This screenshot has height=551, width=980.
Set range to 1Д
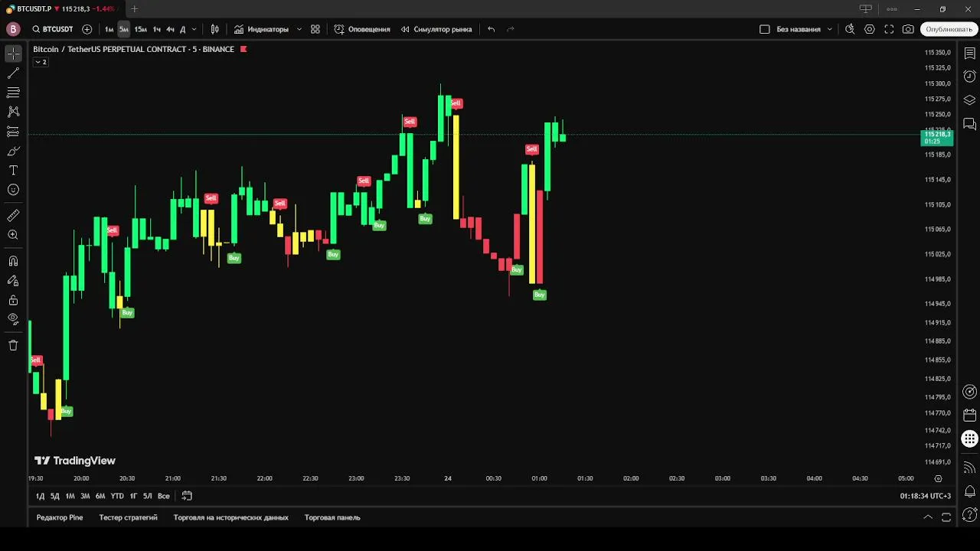[41, 496]
